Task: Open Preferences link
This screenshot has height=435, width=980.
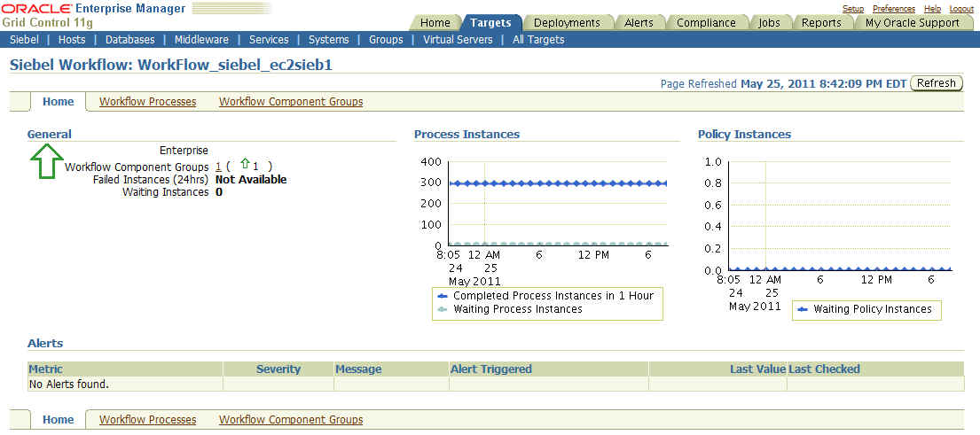Action: coord(894,9)
